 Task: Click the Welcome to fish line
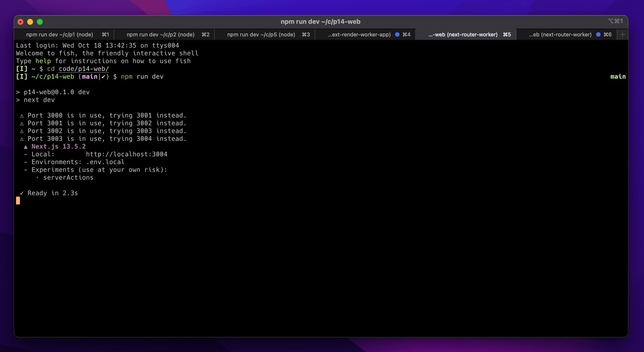[107, 53]
